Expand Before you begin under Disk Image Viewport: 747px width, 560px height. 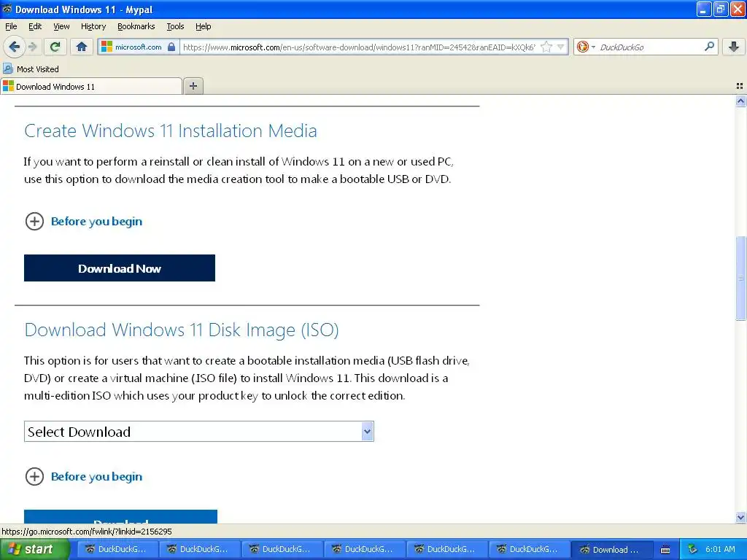click(x=84, y=477)
